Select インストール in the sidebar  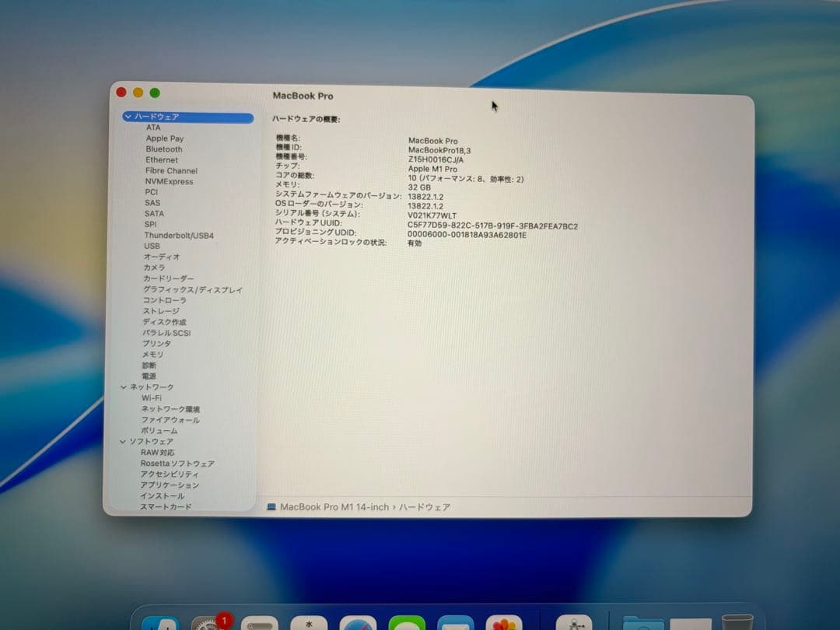(163, 496)
